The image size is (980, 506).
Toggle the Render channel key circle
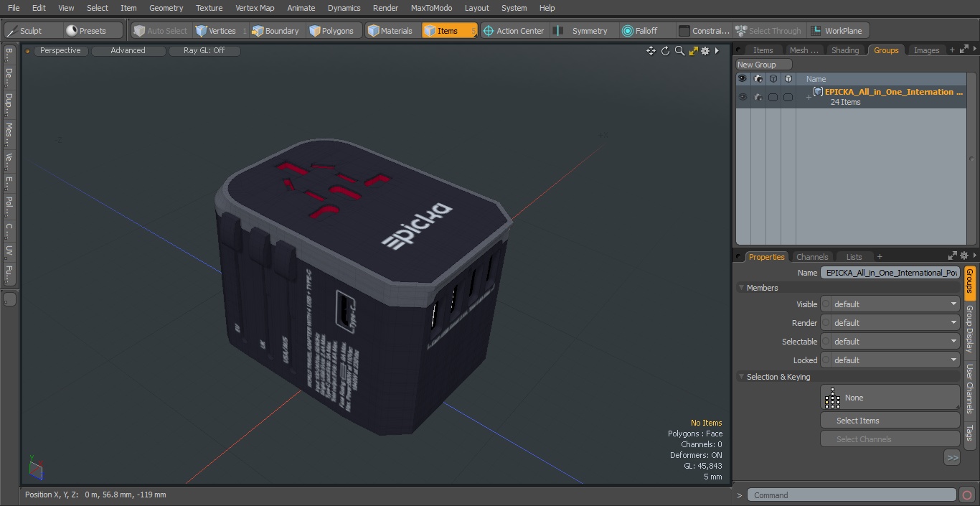click(x=826, y=323)
